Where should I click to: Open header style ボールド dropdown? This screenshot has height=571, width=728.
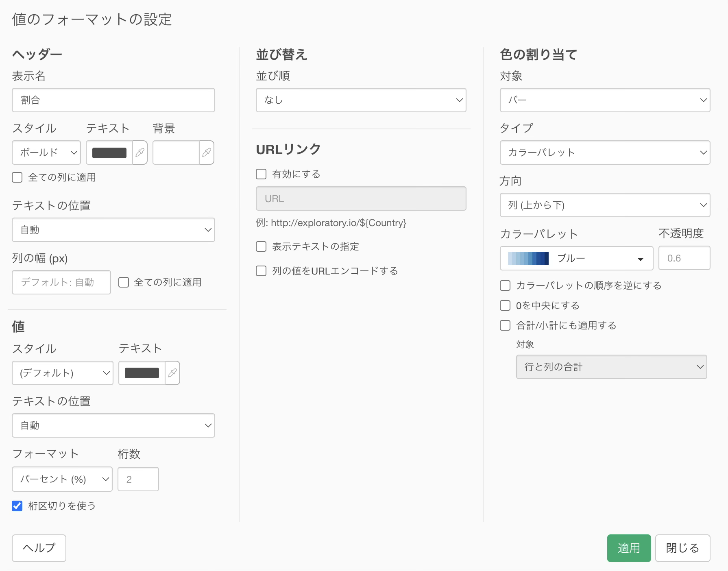[x=46, y=153]
